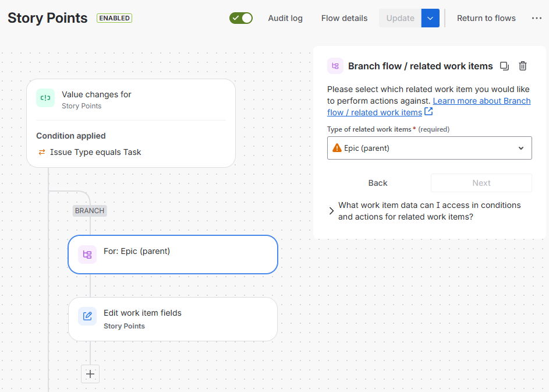Click the Back button
Image resolution: width=549 pixels, height=392 pixels.
tap(378, 183)
